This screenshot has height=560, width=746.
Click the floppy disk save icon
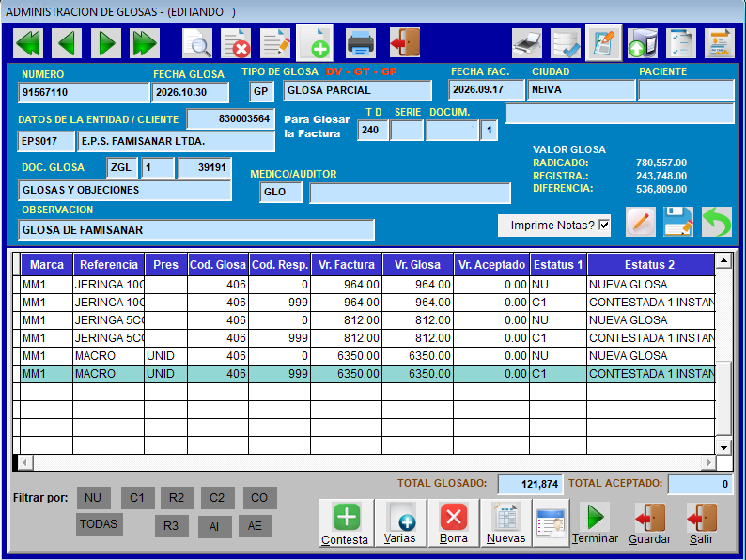coord(678,222)
